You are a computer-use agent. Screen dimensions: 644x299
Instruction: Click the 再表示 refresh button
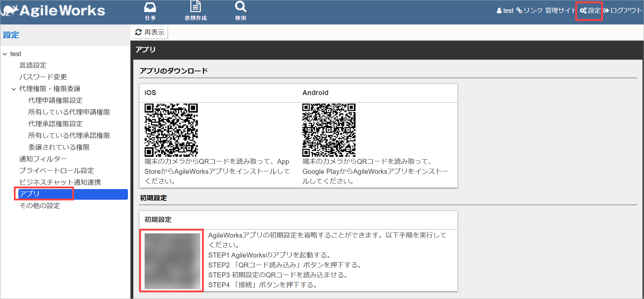[150, 32]
